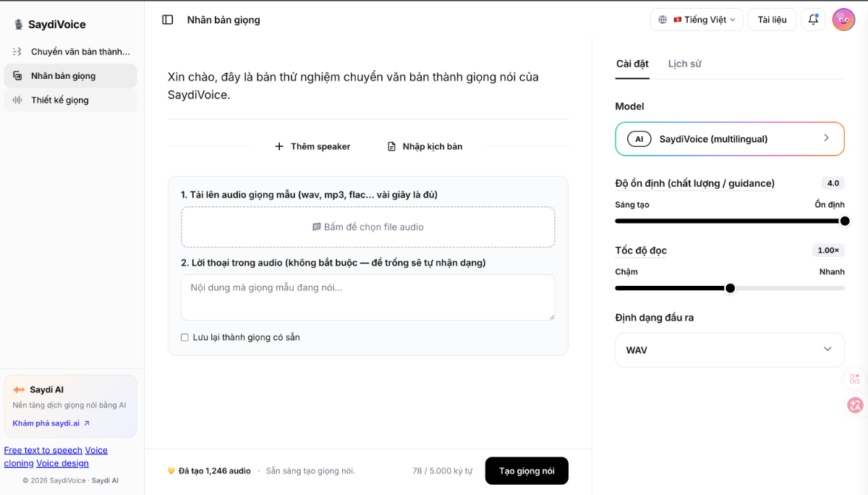Open Chuyển văn bản thành... menu item
868x495 pixels.
point(70,52)
